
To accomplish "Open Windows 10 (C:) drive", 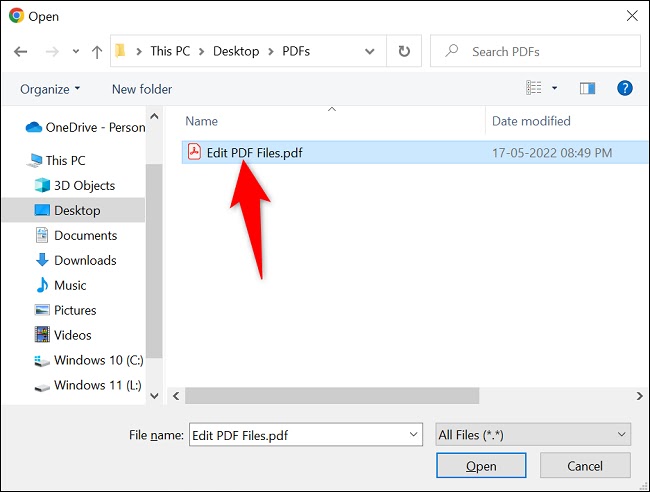I will tap(89, 360).
